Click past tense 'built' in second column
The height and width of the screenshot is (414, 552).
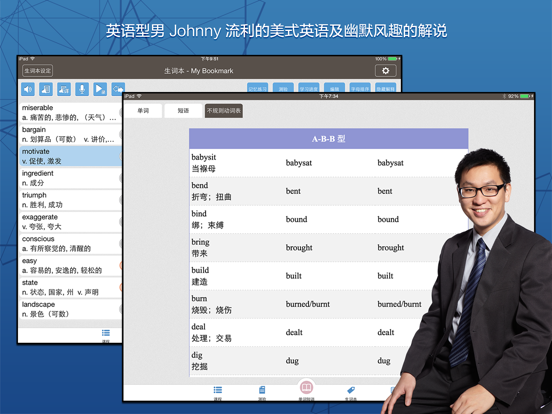294,276
